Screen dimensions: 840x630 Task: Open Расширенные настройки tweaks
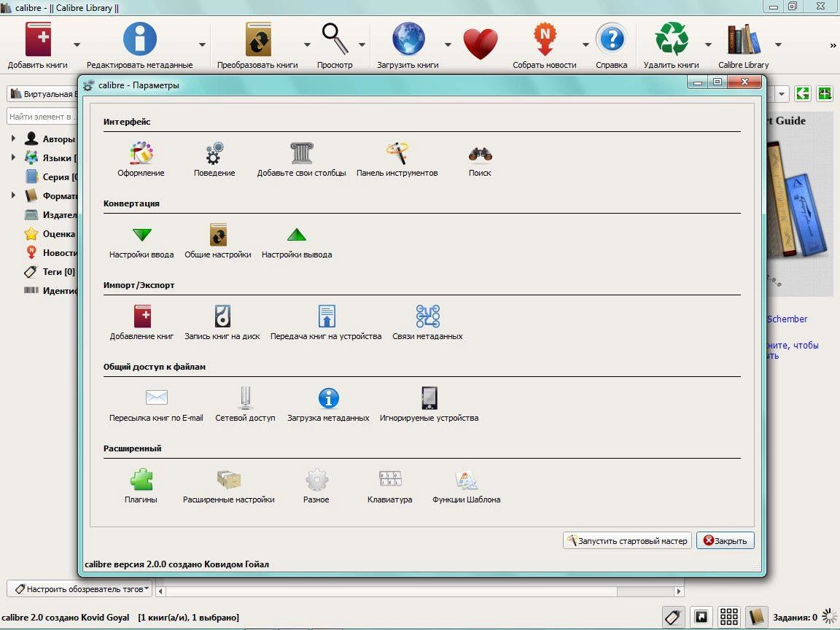(229, 486)
